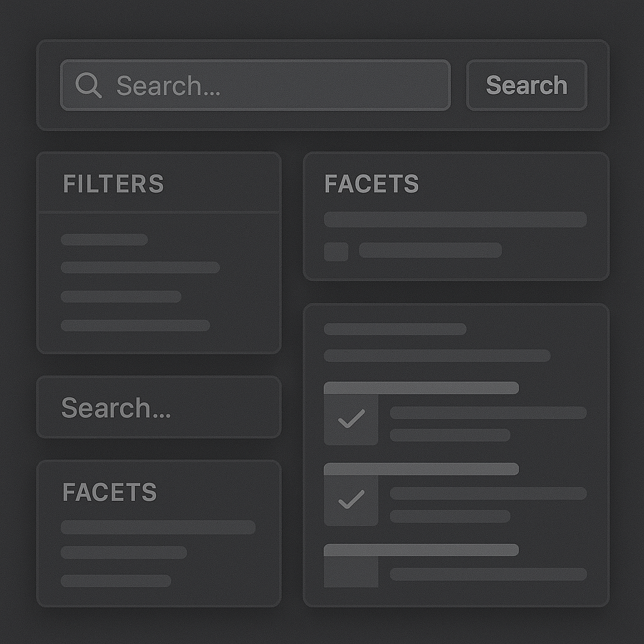644x644 pixels.
Task: Click the second result's highlighted title bar
Action: [421, 469]
